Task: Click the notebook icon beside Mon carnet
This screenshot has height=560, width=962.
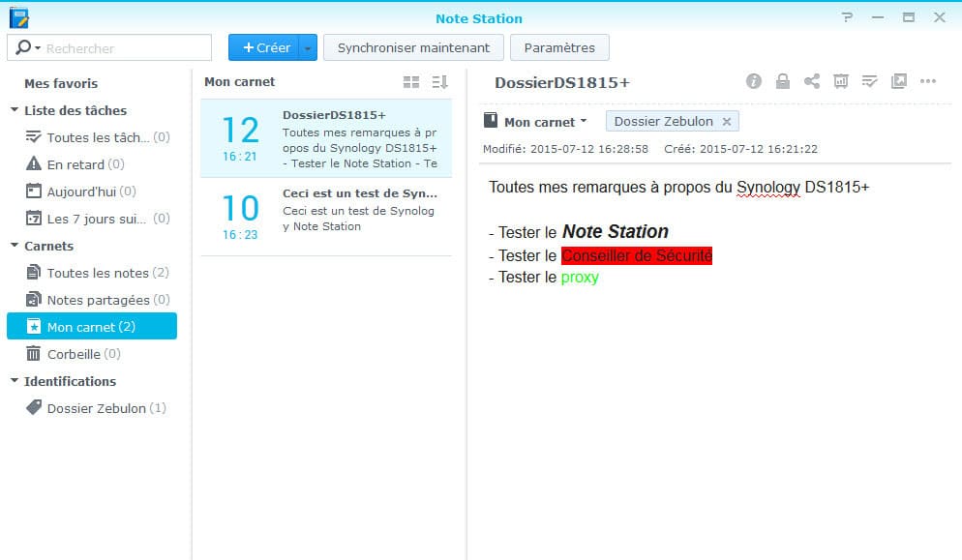Action: (x=491, y=120)
